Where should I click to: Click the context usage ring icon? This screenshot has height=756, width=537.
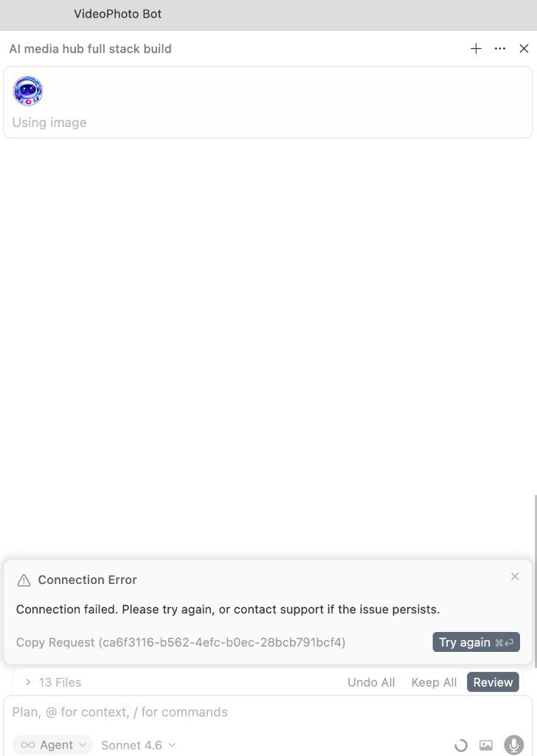[461, 746]
